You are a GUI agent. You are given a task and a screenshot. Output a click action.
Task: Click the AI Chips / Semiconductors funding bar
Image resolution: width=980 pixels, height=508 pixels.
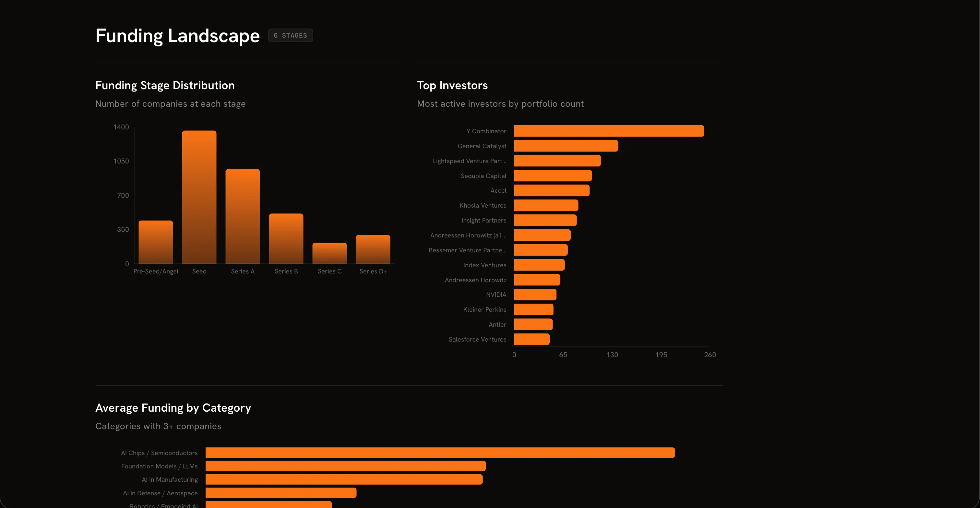point(440,453)
